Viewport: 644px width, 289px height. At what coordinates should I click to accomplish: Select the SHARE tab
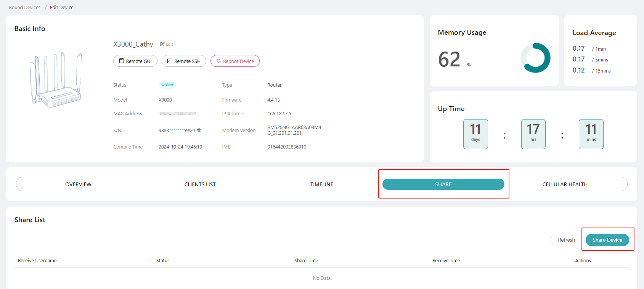443,184
